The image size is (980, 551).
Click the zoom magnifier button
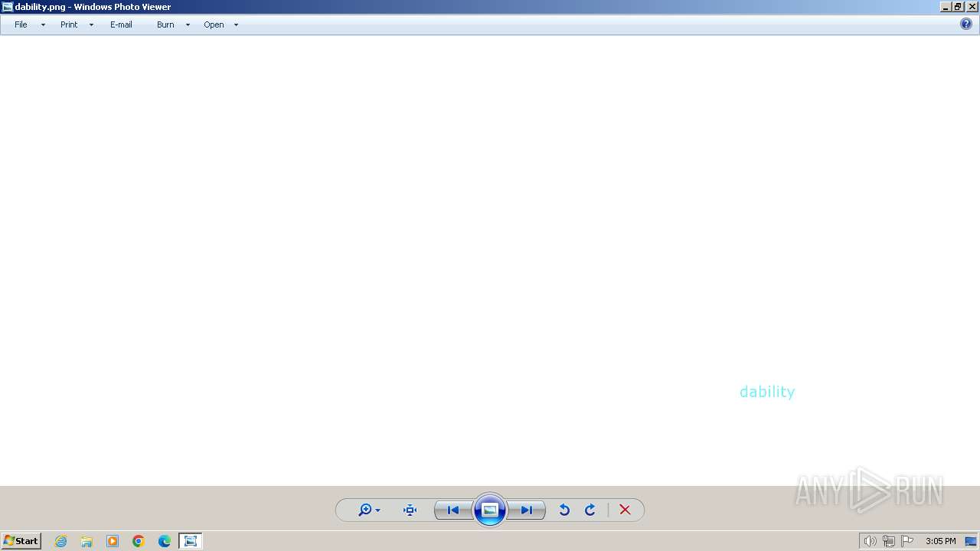[365, 510]
